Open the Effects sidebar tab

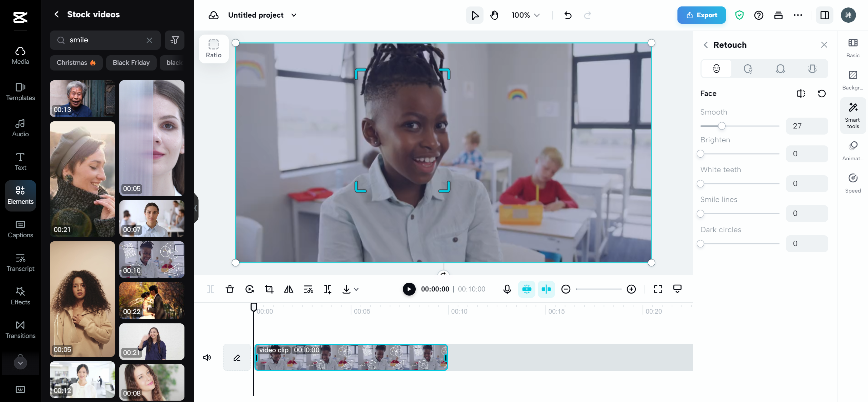(x=20, y=296)
